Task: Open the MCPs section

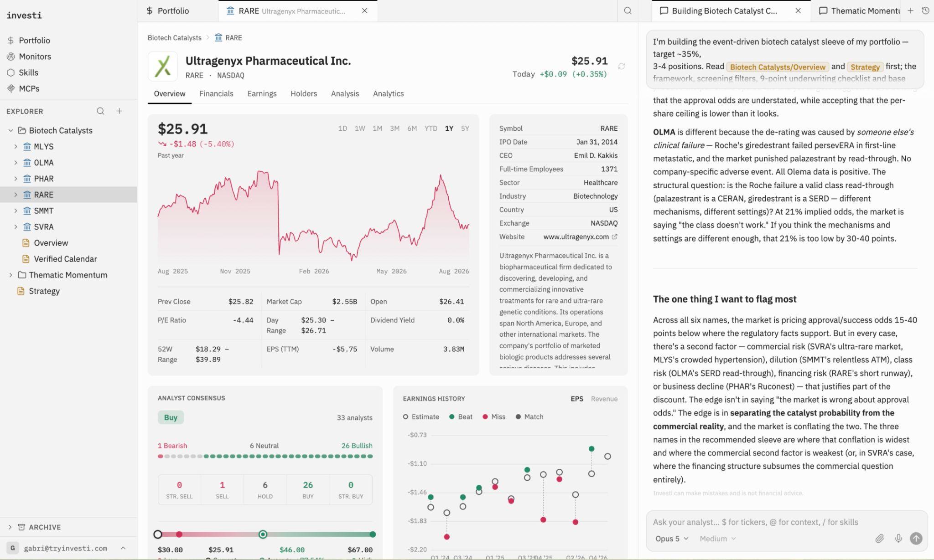Action: (x=29, y=88)
